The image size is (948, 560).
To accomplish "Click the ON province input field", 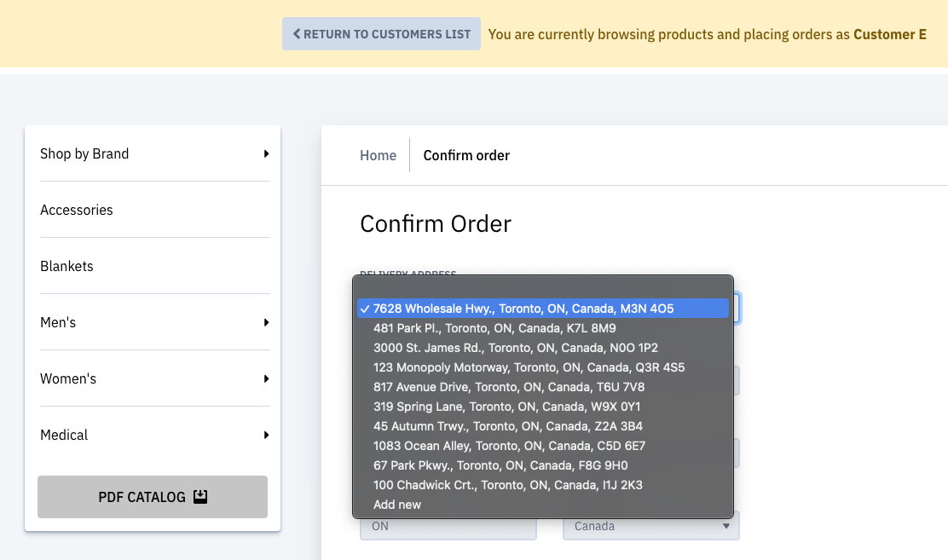I will coord(448,527).
